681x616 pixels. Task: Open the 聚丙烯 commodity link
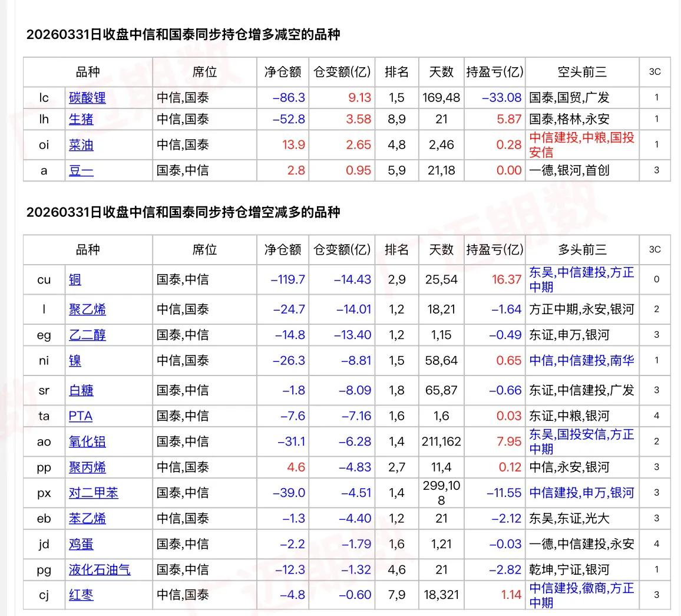[87, 467]
